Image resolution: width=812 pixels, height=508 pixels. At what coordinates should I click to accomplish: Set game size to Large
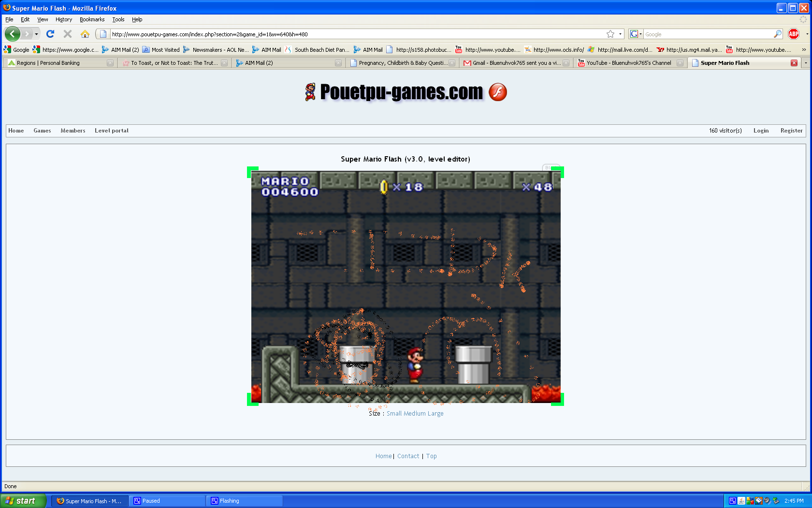pos(435,414)
